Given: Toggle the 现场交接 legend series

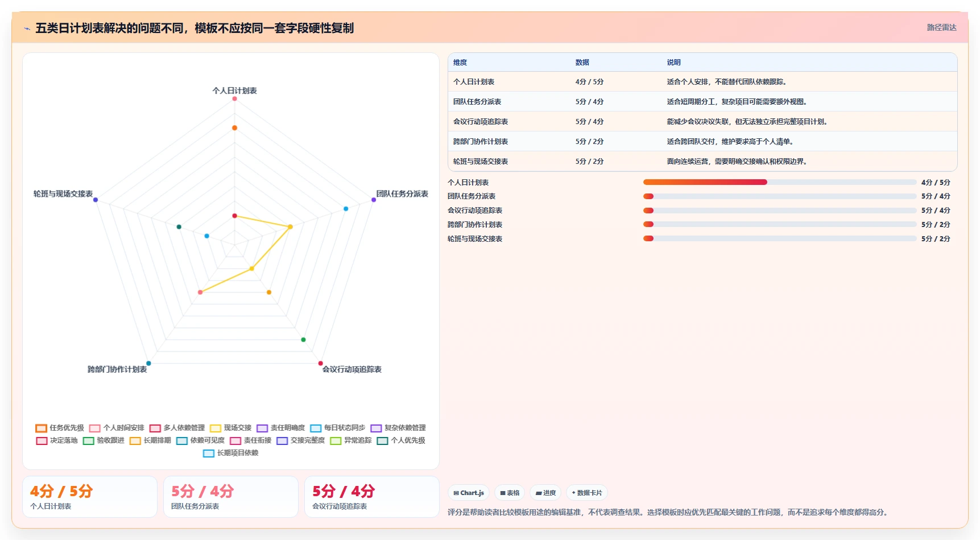Looking at the screenshot, I should pyautogui.click(x=230, y=428).
